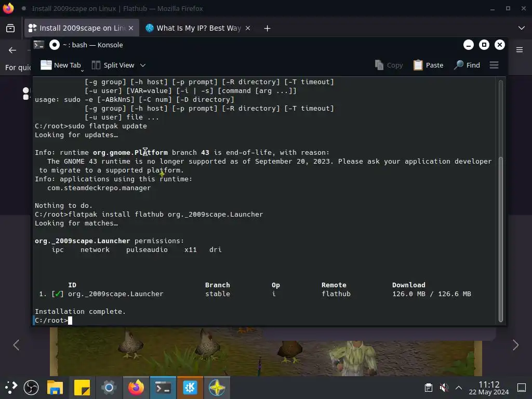532x399 pixels.
Task: Switch to Konsole from taskbar
Action: tap(163, 387)
